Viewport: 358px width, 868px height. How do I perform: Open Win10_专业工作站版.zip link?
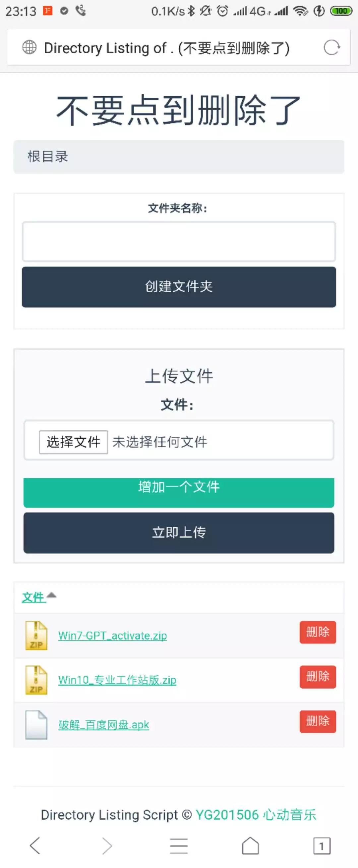[x=117, y=680]
